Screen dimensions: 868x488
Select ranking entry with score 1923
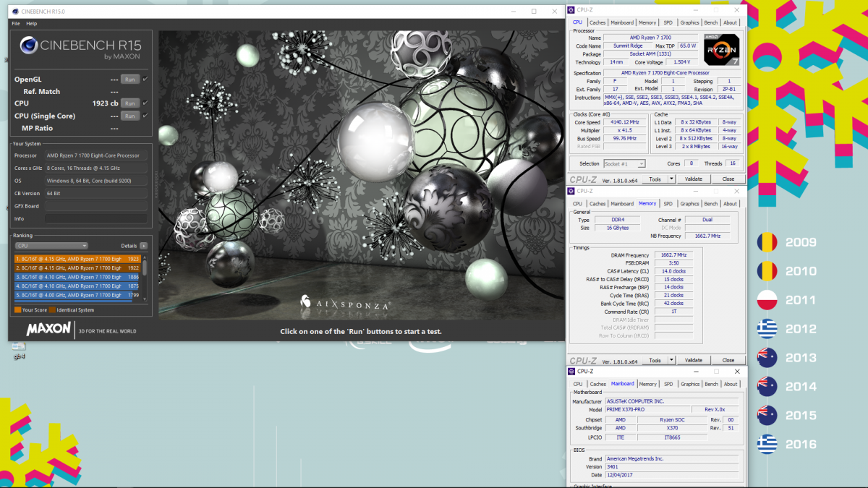tap(77, 259)
